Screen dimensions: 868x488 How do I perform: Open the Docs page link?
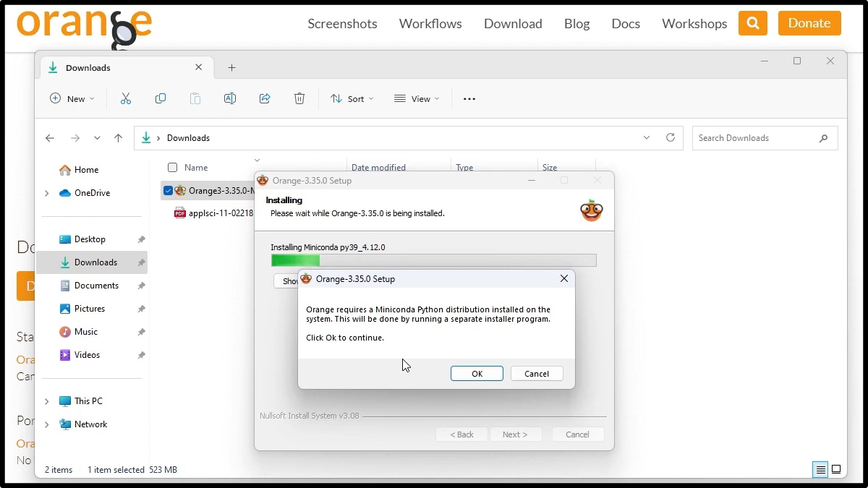626,24
